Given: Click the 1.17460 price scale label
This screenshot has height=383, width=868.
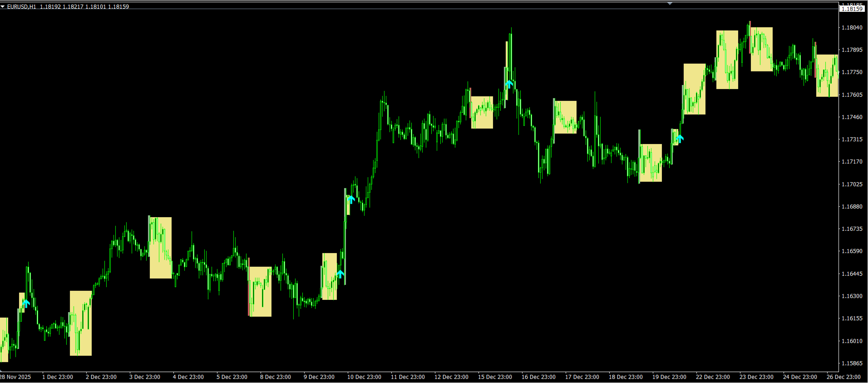Looking at the screenshot, I should click(x=852, y=117).
